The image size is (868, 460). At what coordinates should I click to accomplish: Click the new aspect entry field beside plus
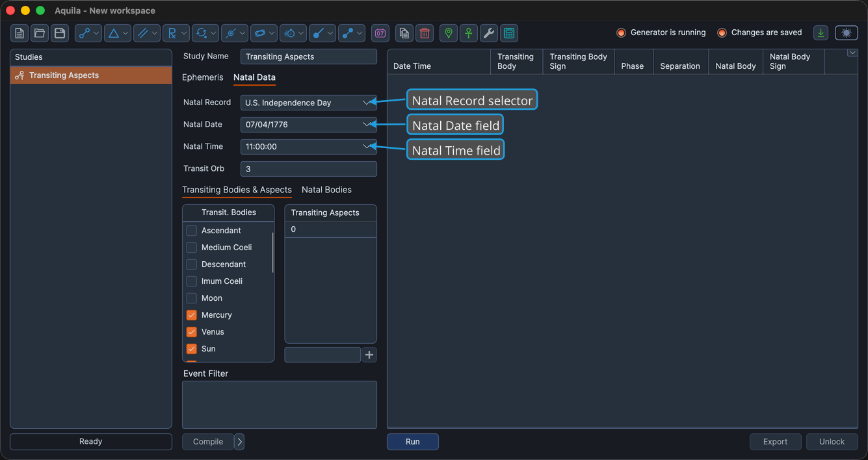322,355
